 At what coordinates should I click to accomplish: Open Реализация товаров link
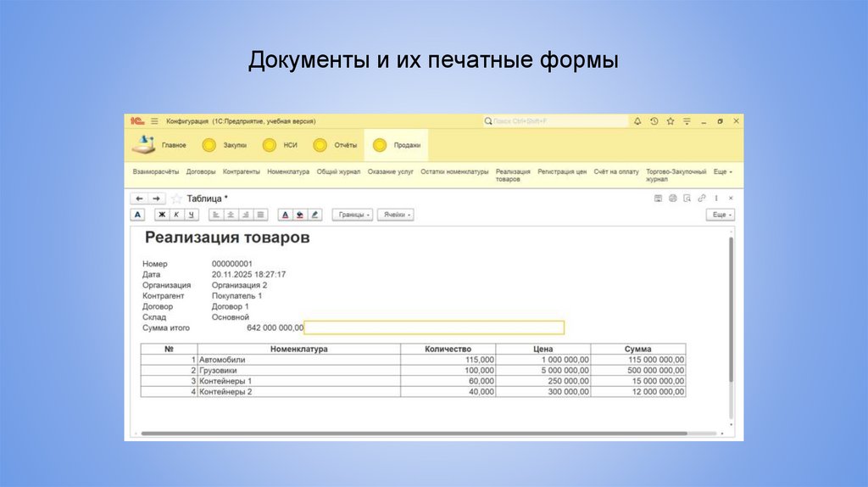click(x=513, y=175)
